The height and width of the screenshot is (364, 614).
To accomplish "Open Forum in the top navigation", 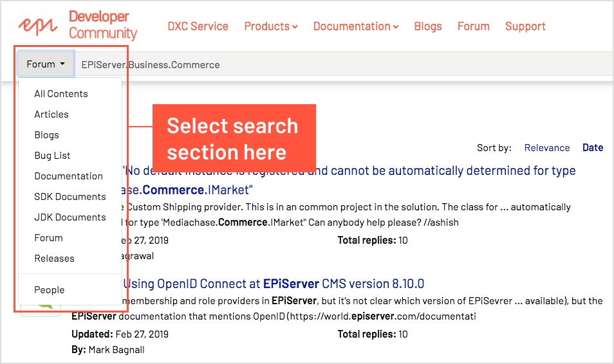I will pyautogui.click(x=473, y=26).
